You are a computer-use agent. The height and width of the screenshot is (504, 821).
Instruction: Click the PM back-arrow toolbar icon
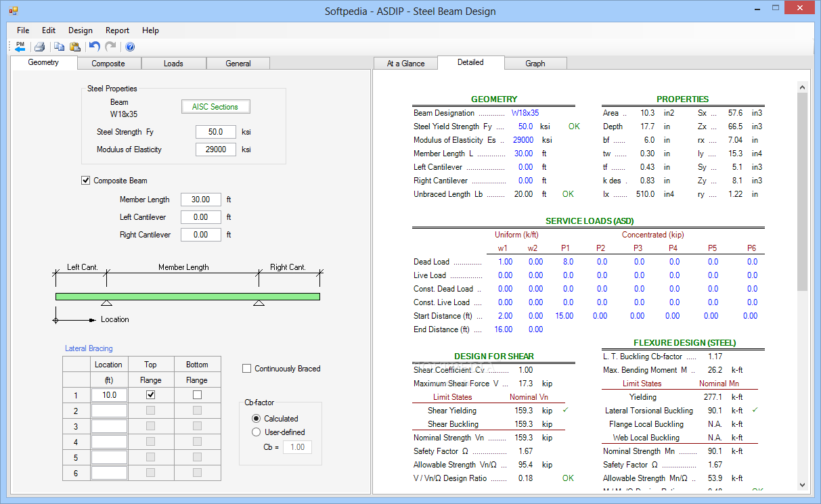pyautogui.click(x=20, y=47)
